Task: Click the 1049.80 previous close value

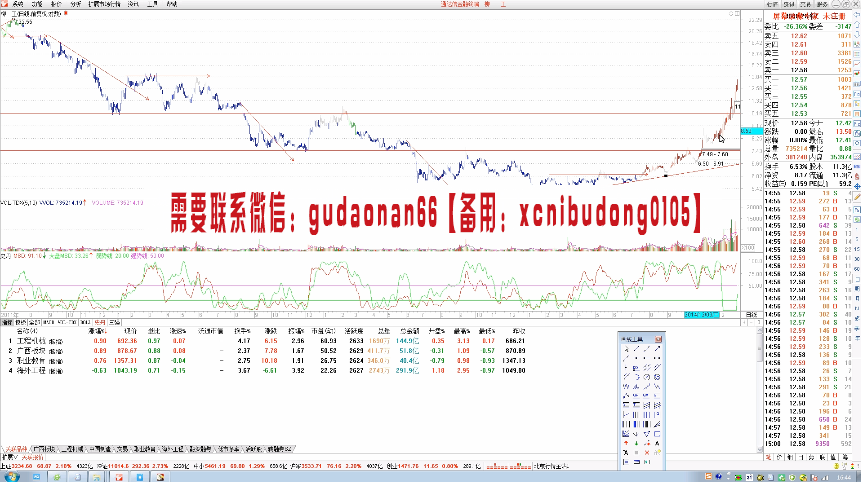Action: tap(515, 371)
